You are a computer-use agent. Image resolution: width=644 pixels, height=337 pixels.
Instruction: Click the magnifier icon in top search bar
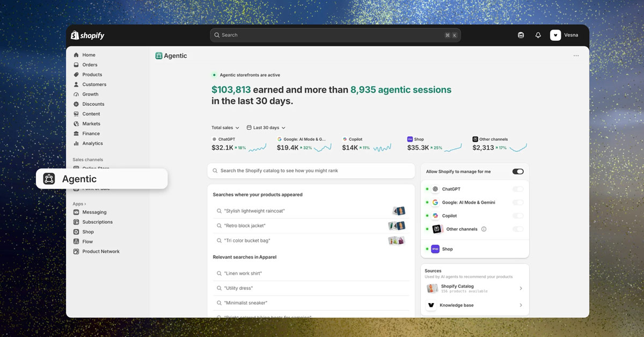click(x=217, y=35)
